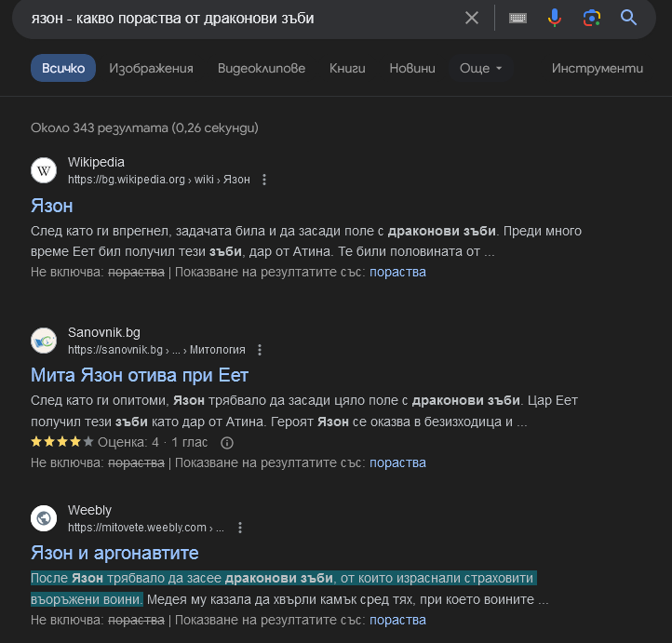Expand the "Още" dropdown

click(x=480, y=68)
